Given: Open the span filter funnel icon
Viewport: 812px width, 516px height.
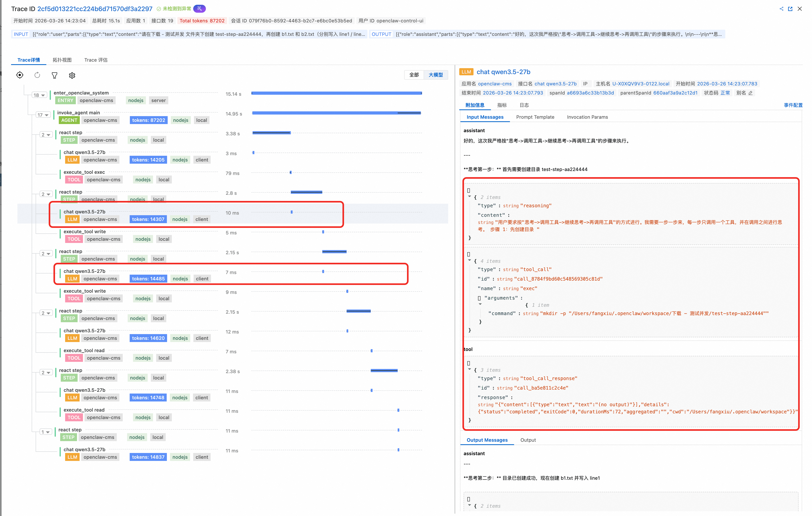Looking at the screenshot, I should pyautogui.click(x=54, y=75).
